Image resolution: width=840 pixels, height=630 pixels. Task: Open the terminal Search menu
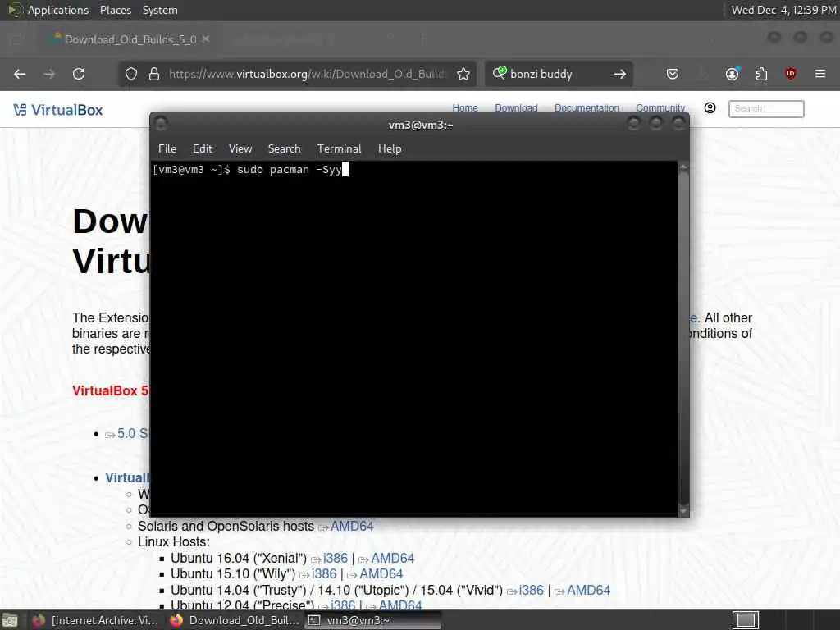[285, 149]
